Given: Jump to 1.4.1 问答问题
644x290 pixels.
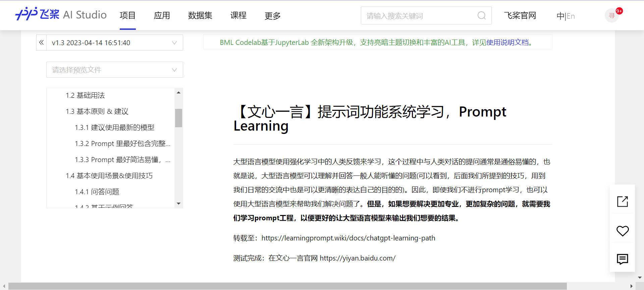Looking at the screenshot, I should click(97, 192).
